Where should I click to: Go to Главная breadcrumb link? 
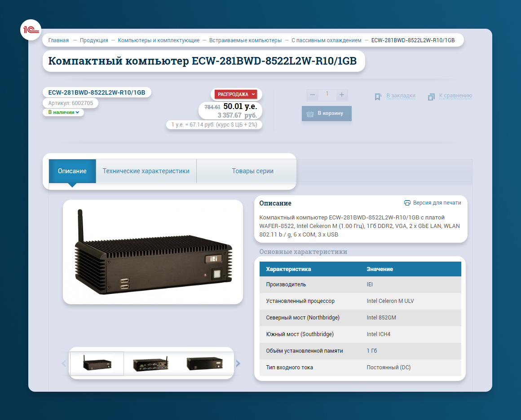coord(58,40)
